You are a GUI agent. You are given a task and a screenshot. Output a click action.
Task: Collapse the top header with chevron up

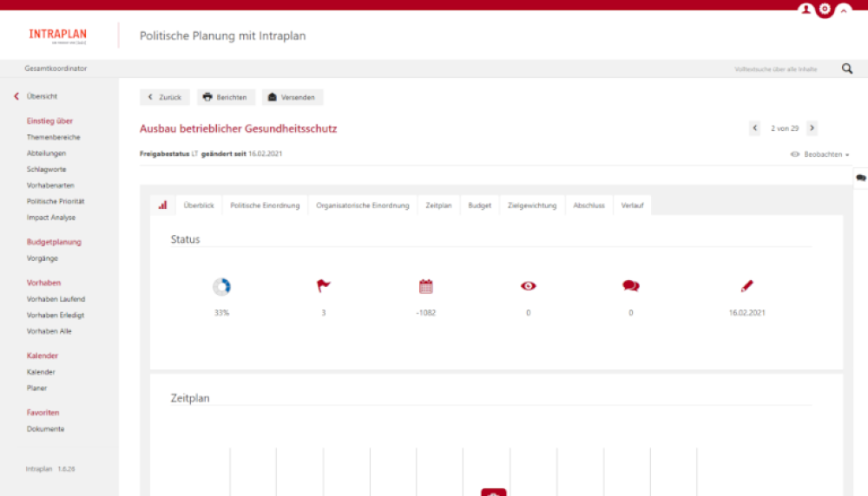click(843, 10)
